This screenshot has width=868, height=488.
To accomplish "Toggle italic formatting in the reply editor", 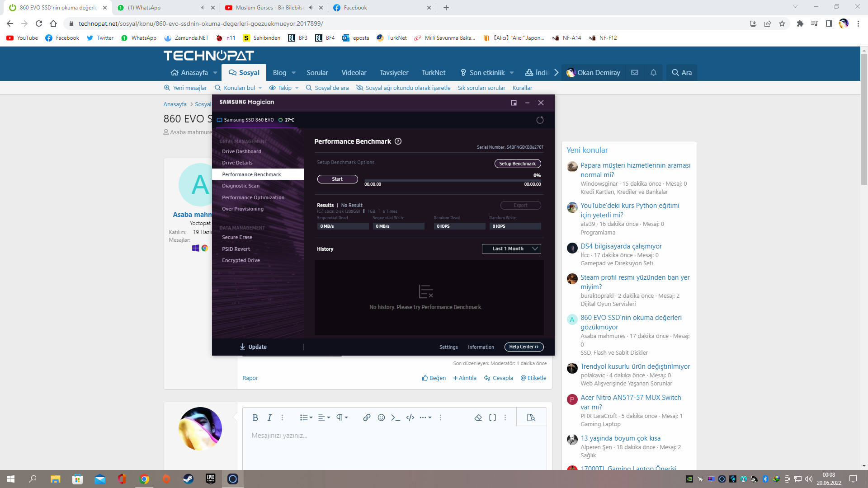I will (269, 418).
